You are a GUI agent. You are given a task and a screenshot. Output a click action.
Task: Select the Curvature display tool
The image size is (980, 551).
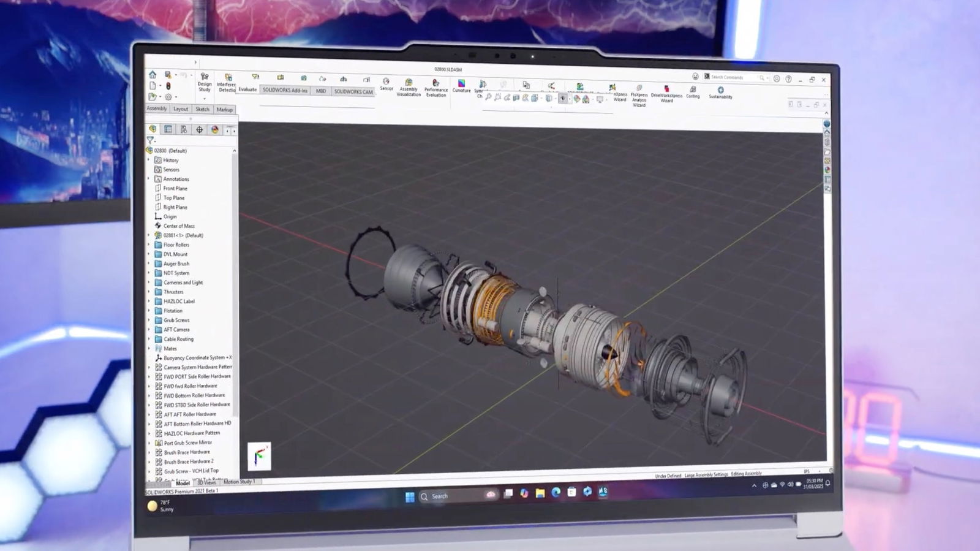tap(461, 86)
